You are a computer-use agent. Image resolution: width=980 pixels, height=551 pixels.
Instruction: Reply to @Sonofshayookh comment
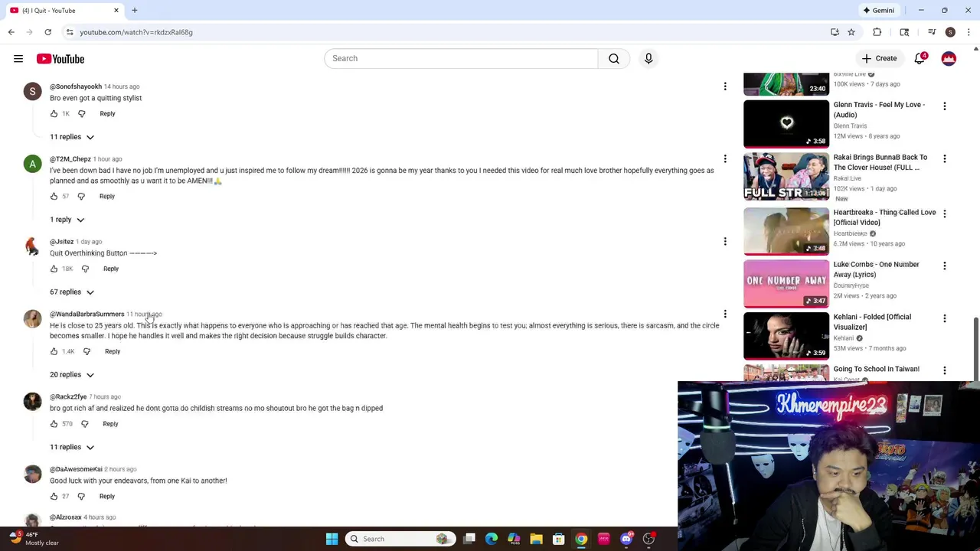tap(107, 113)
